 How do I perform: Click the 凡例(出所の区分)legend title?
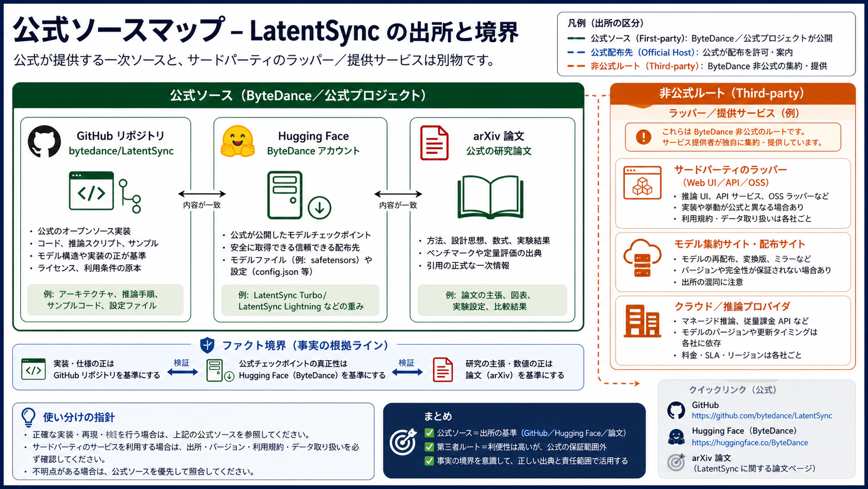coord(605,23)
